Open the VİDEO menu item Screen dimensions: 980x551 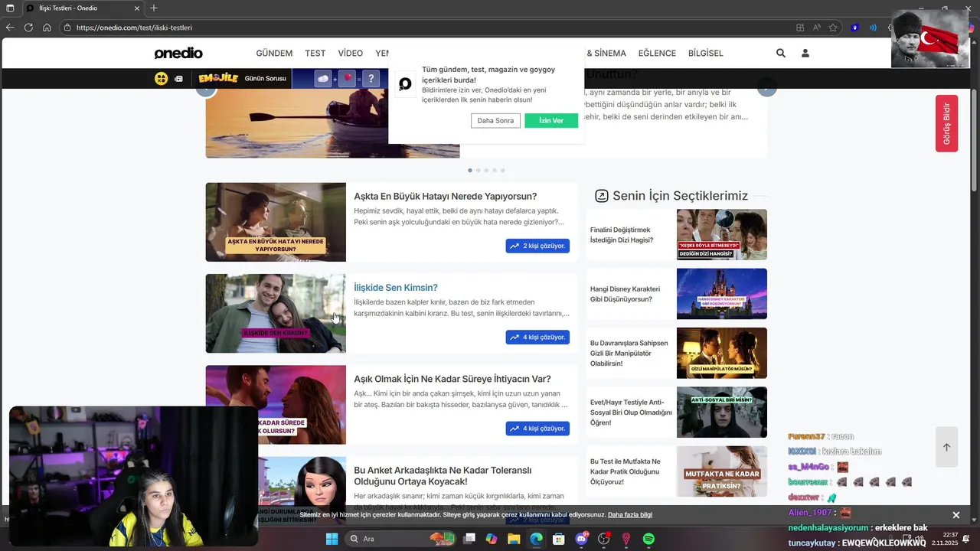click(351, 54)
